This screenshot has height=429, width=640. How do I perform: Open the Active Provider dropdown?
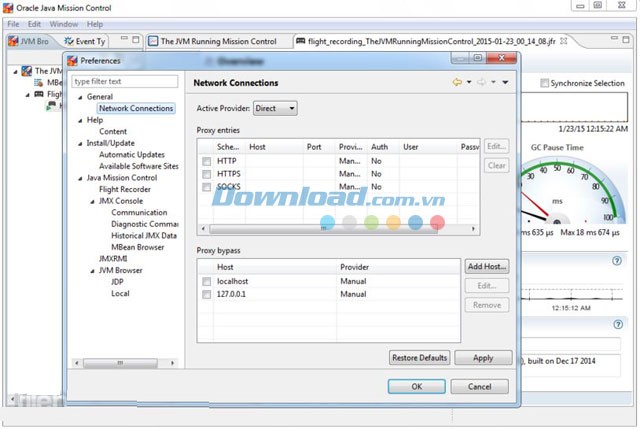275,108
